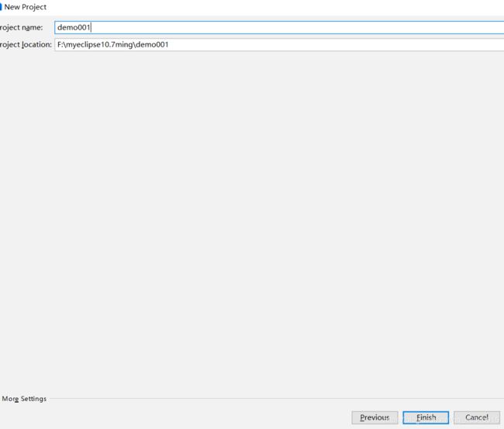The width and height of the screenshot is (504, 429).
Task: Expand the More Settings section
Action: click(24, 399)
